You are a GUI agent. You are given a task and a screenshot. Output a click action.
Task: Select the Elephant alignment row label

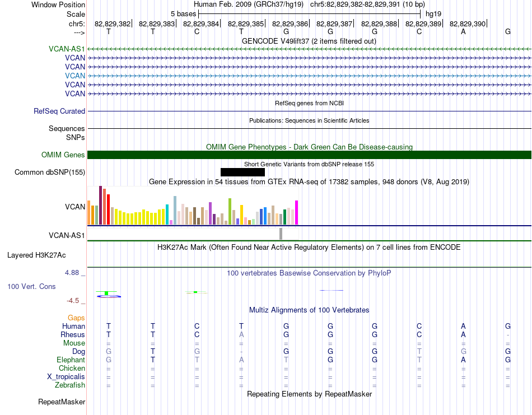click(x=71, y=360)
